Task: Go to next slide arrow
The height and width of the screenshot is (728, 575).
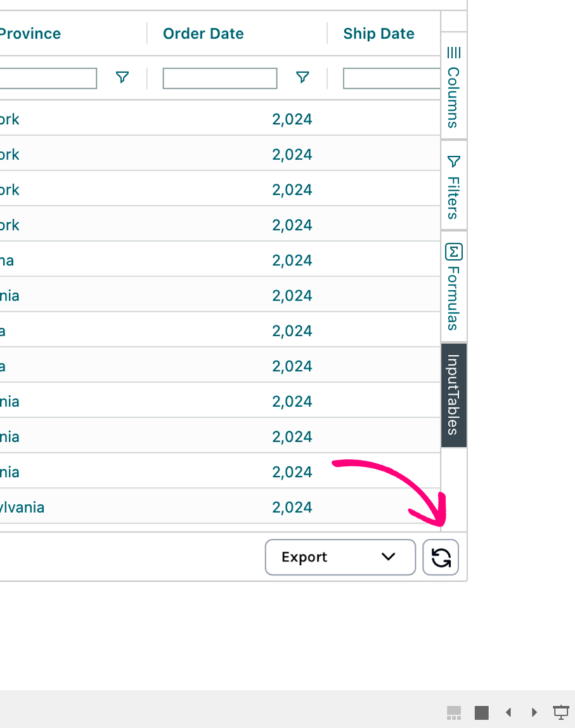Action: (x=534, y=713)
